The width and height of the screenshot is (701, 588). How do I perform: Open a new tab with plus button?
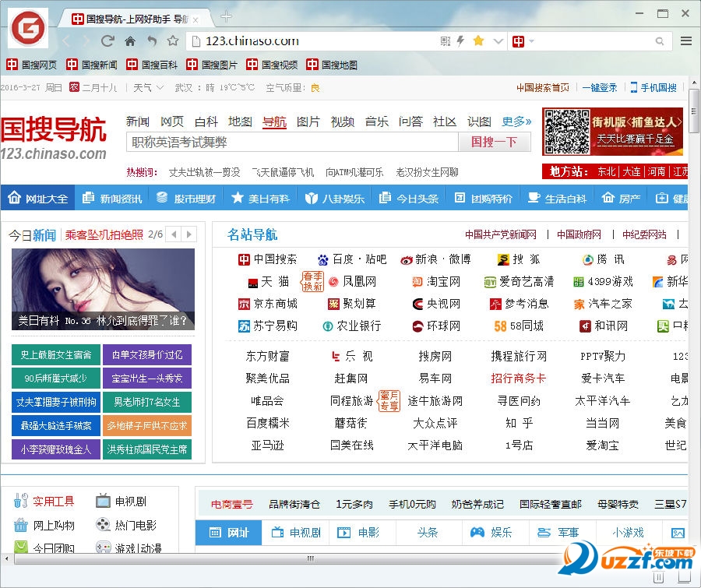tap(226, 17)
